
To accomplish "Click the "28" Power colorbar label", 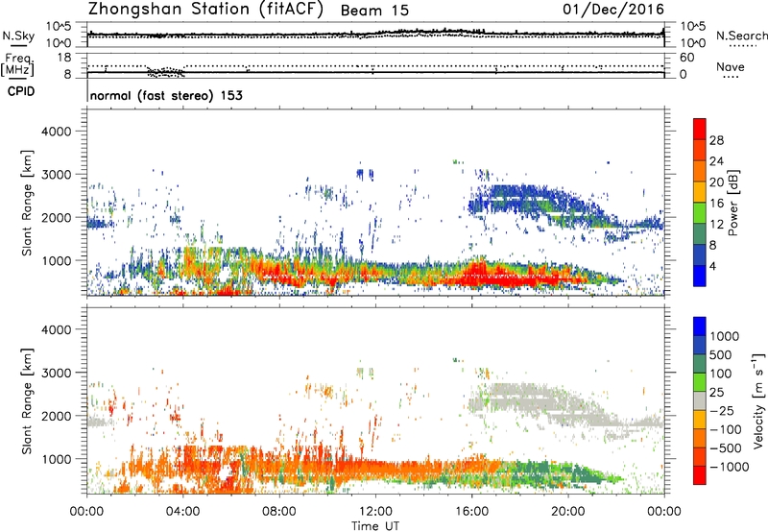I will pos(716,140).
